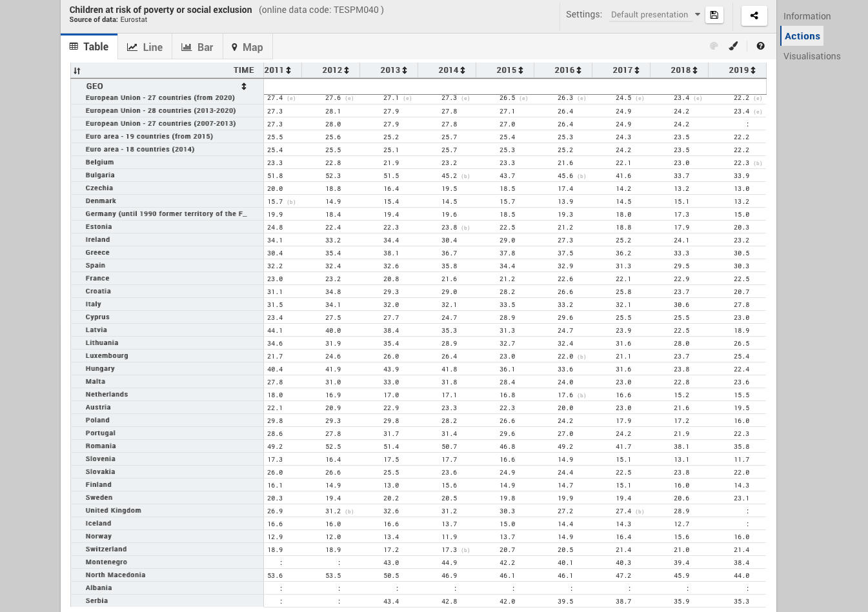This screenshot has width=868, height=612.
Task: Click Latvia's 2011 value 44.1
Action: [275, 331]
